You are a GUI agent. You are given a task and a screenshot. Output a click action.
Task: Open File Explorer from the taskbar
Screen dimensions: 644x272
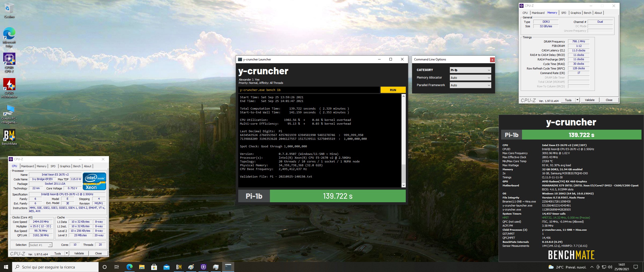coord(142,267)
